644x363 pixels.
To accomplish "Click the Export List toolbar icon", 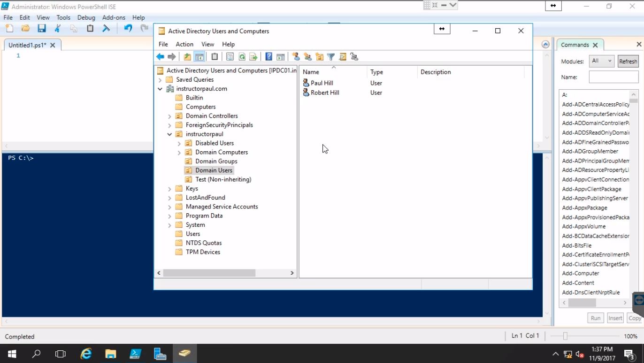I will click(x=253, y=57).
